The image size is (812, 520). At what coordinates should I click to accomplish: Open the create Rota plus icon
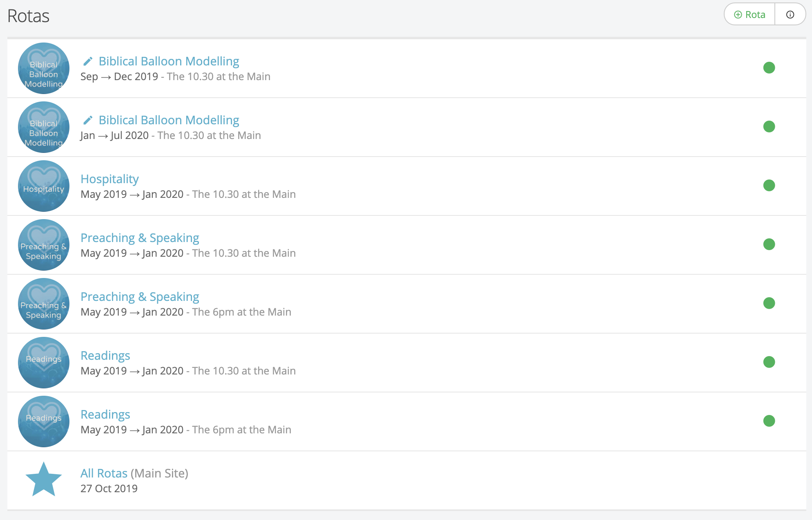(738, 14)
